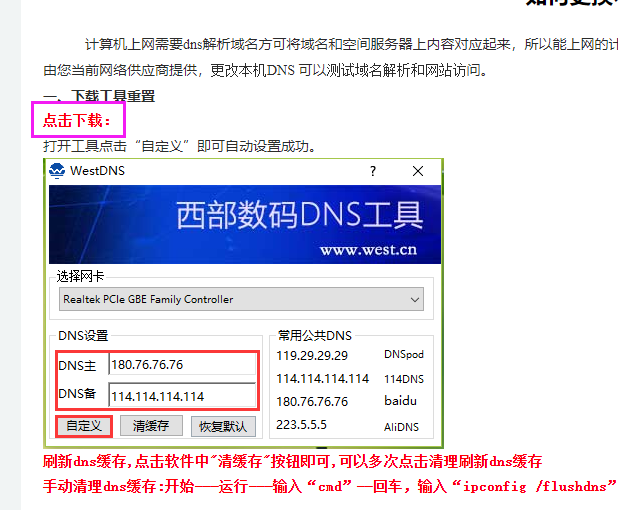Viewport: 618px width, 510px height.
Task: Click the DNS主 primary address field
Action: [181, 365]
